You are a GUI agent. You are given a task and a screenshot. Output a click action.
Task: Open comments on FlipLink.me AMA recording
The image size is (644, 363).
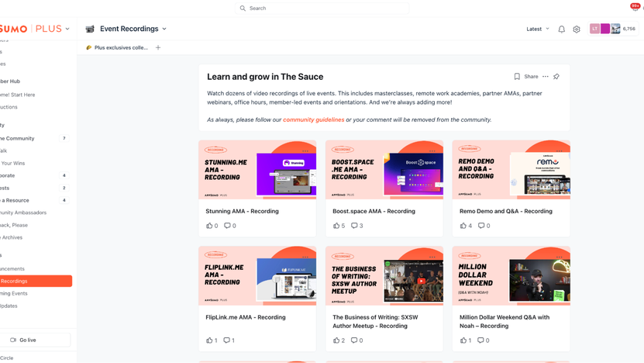[x=228, y=340]
